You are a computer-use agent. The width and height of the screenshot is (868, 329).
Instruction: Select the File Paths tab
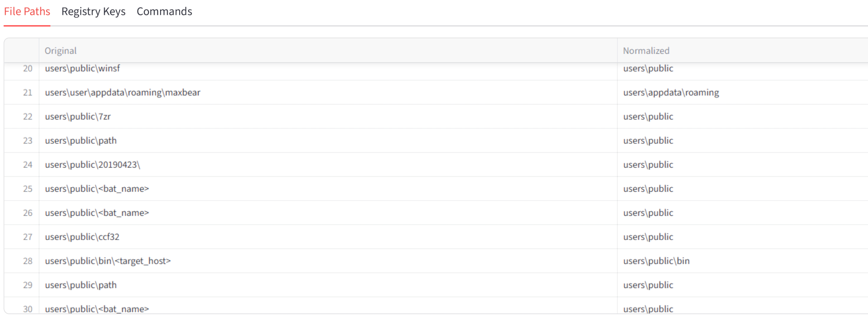coord(27,12)
